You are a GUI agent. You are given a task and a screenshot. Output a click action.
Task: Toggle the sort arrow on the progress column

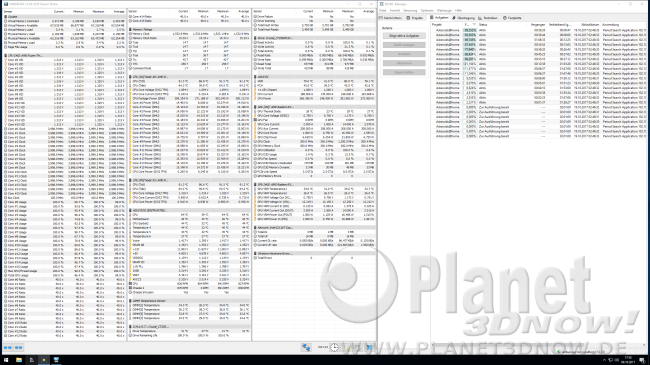coord(474,25)
